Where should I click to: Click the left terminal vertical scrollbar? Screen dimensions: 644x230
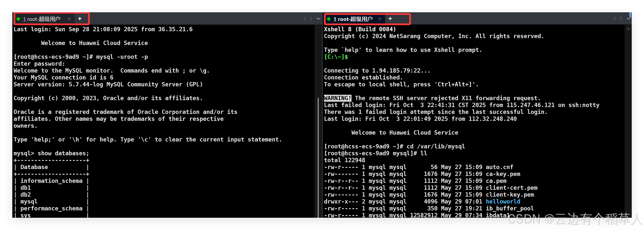(318, 157)
